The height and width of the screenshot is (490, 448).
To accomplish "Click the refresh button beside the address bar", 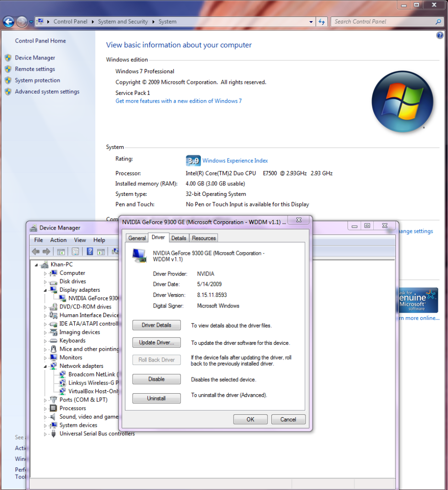I will (x=322, y=22).
